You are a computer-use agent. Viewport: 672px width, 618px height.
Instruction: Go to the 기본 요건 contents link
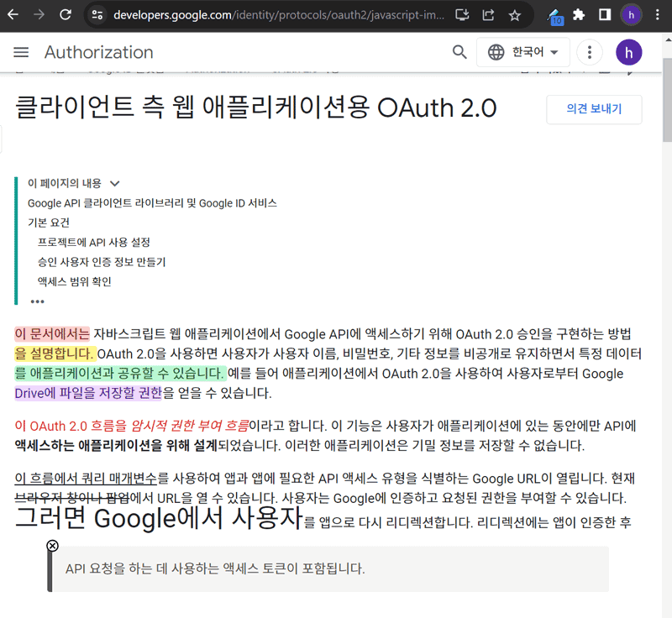[x=49, y=223]
